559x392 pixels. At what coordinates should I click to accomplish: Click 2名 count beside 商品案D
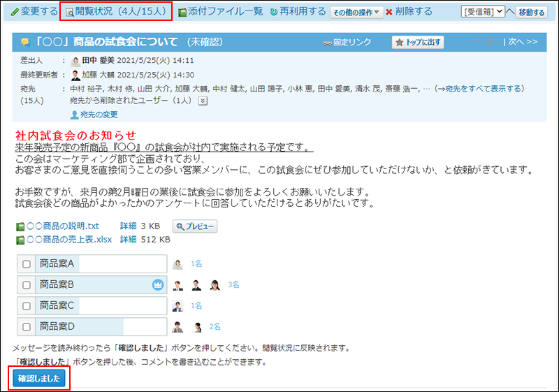tap(215, 327)
